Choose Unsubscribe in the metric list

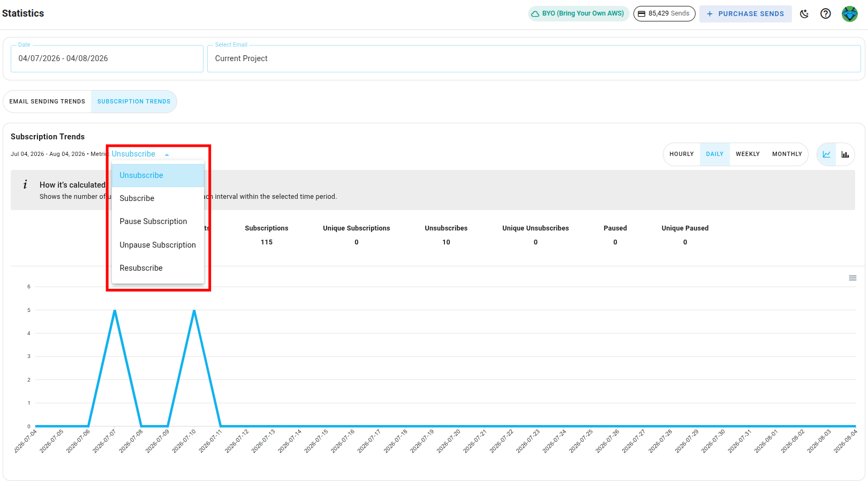pyautogui.click(x=158, y=176)
